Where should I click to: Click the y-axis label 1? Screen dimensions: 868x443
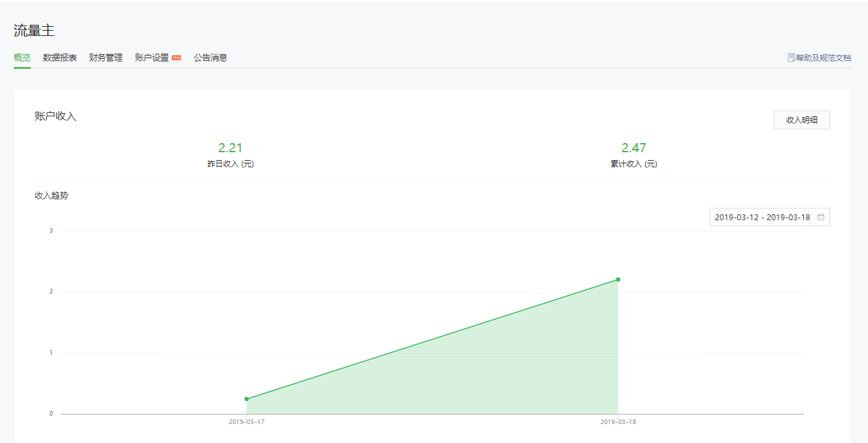coord(51,353)
